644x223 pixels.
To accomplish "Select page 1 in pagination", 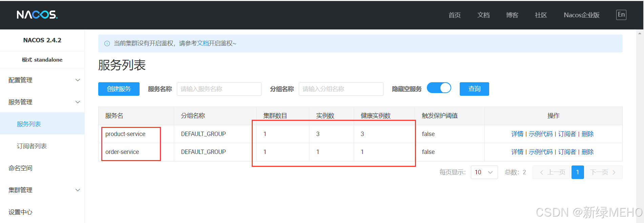I will tap(578, 172).
